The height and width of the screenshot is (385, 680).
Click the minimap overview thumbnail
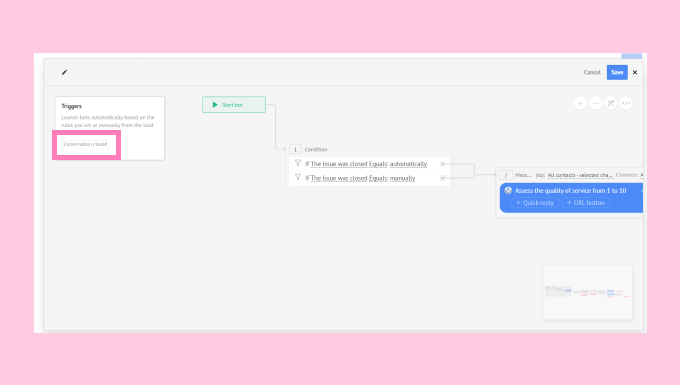(x=588, y=292)
